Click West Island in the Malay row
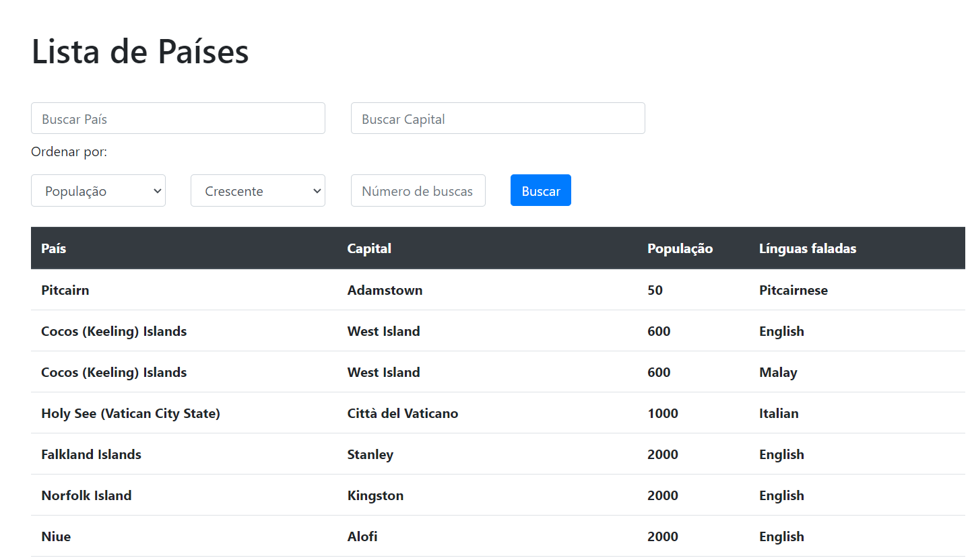Screen dimensions: 972x560 point(384,372)
